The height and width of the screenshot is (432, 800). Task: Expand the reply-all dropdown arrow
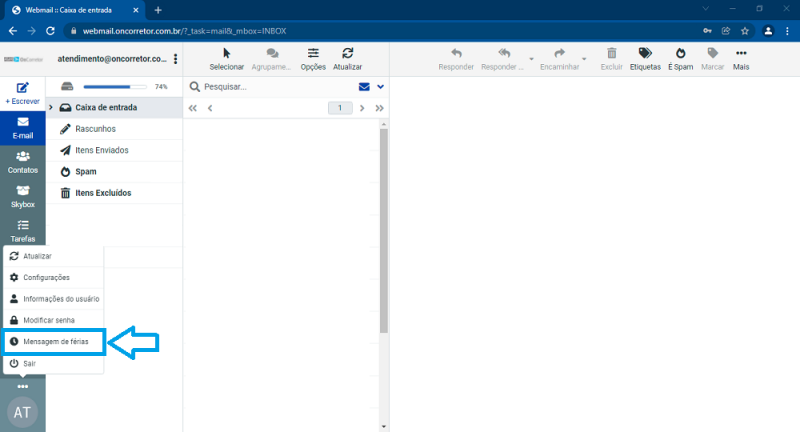(531, 59)
